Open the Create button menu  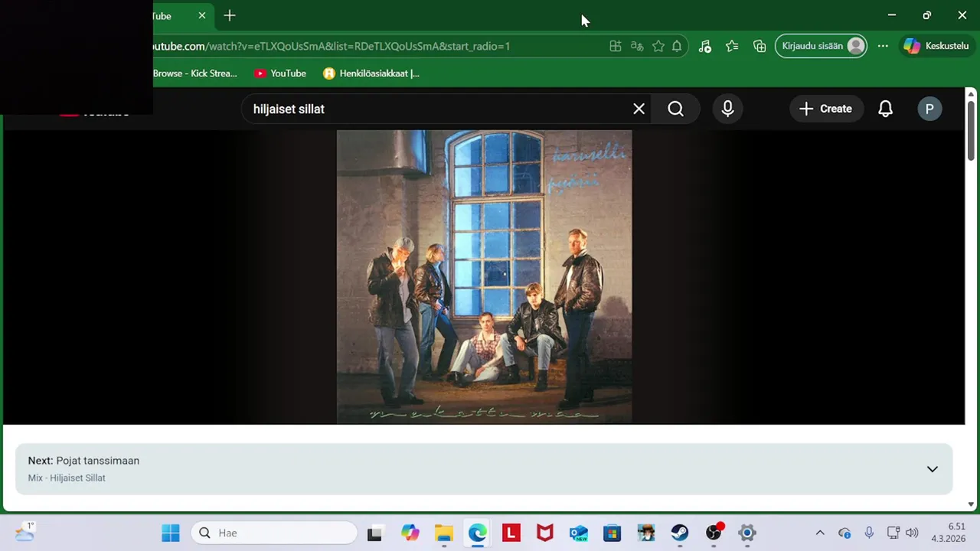(825, 109)
